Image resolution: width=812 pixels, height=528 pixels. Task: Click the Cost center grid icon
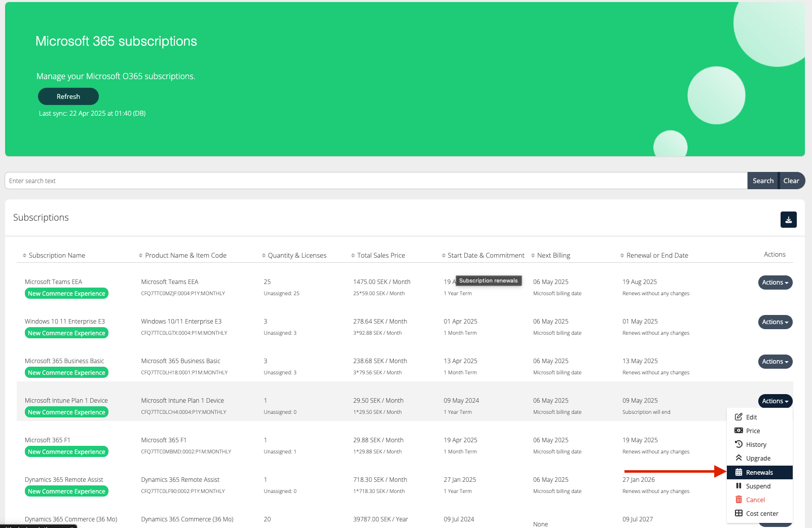pyautogui.click(x=739, y=513)
